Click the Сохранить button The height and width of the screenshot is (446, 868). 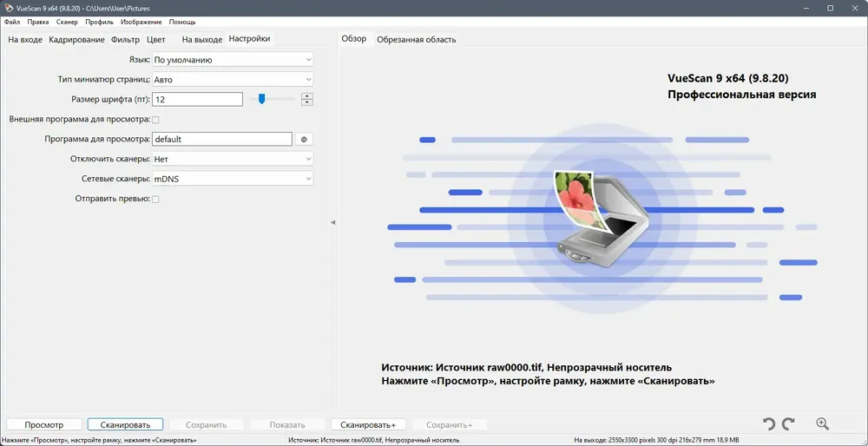[x=206, y=425]
